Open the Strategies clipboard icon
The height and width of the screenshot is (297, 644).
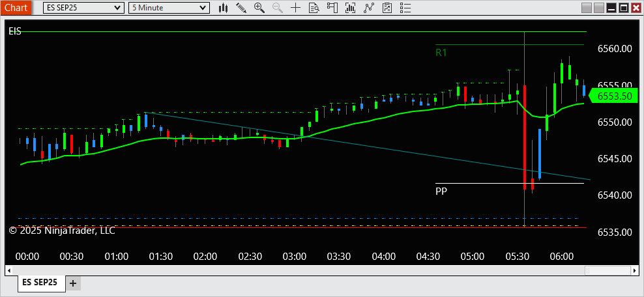[387, 7]
